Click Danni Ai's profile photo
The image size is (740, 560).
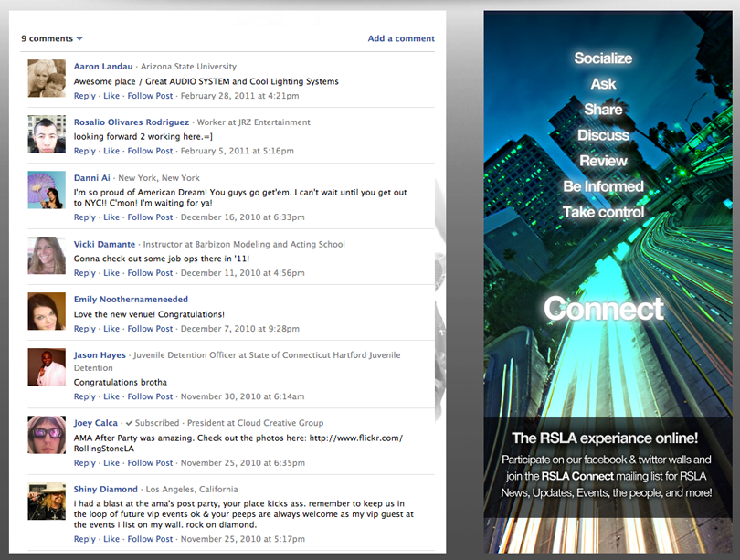click(x=46, y=190)
